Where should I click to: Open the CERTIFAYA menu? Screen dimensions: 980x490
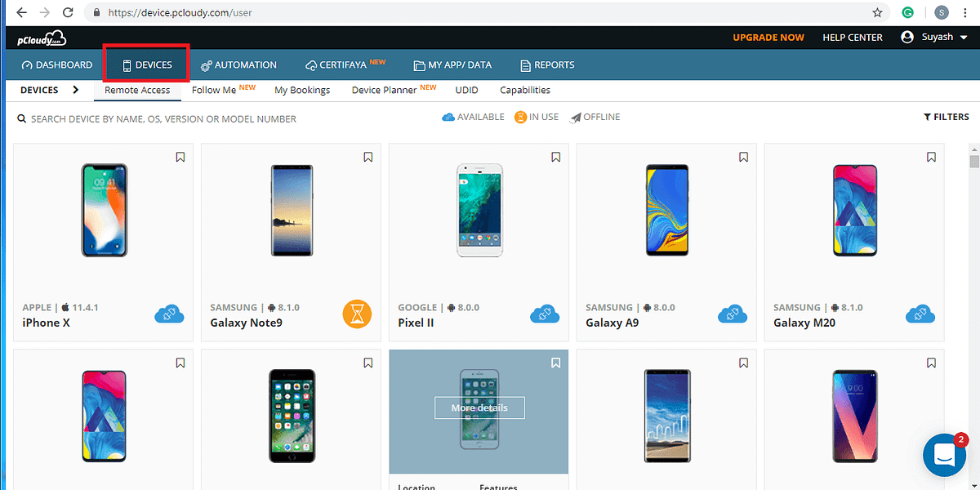(345, 65)
